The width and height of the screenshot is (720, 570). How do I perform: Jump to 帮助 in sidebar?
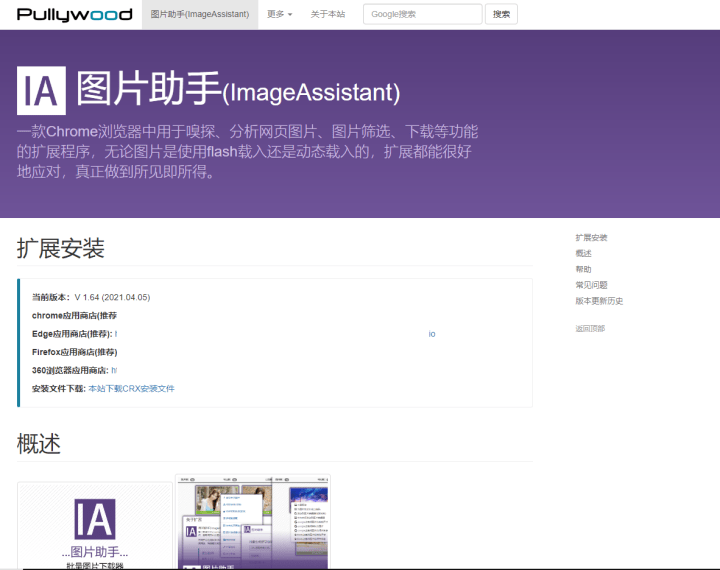(583, 269)
